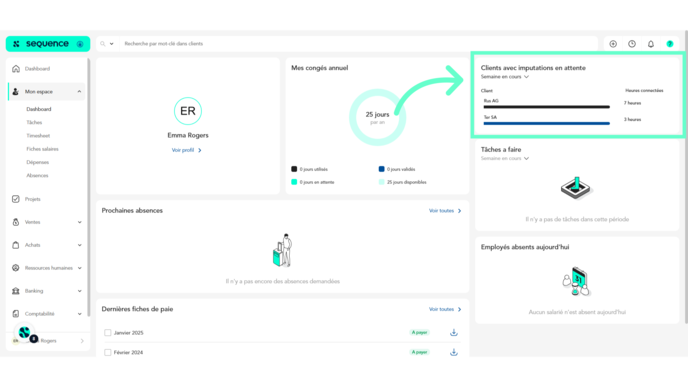Click the Heures connectées column header
Viewport: 688px width, 387px height.
pos(644,90)
